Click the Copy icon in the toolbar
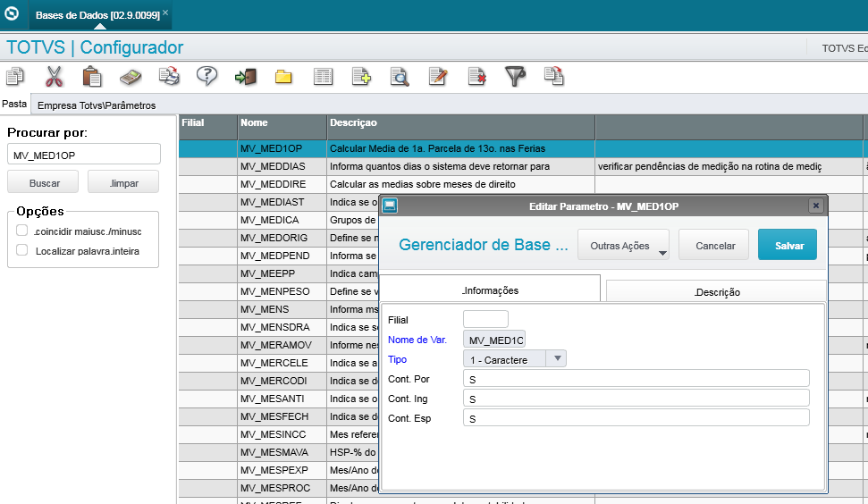The image size is (868, 504). 15,76
